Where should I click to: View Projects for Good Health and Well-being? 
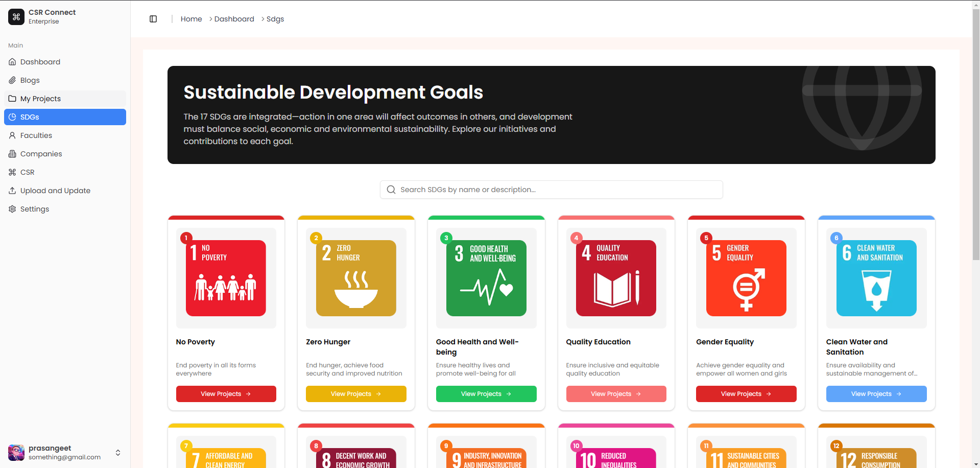click(x=486, y=394)
